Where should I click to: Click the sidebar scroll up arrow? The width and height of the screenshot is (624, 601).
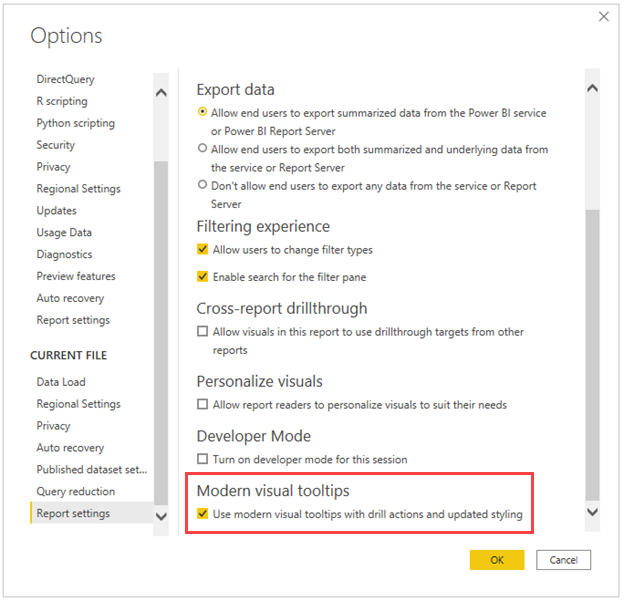pyautogui.click(x=161, y=93)
